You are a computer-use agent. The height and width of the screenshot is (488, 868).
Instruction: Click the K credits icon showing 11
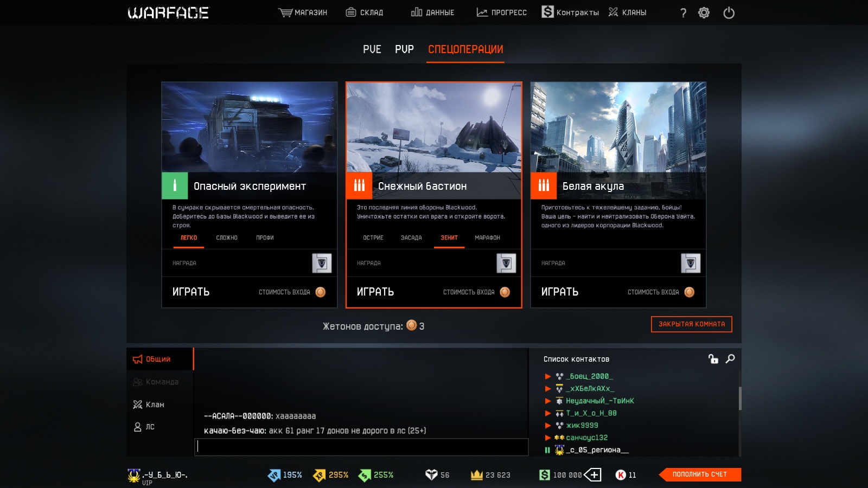pyautogui.click(x=621, y=475)
